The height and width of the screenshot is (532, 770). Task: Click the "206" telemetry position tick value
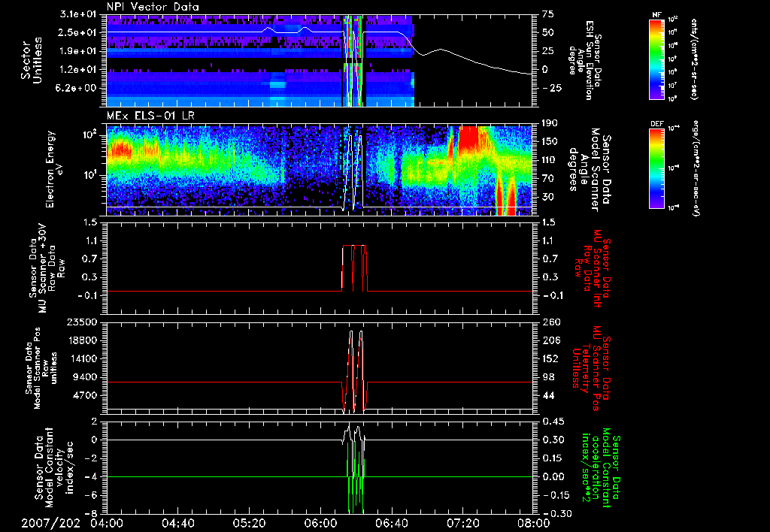[x=550, y=340]
